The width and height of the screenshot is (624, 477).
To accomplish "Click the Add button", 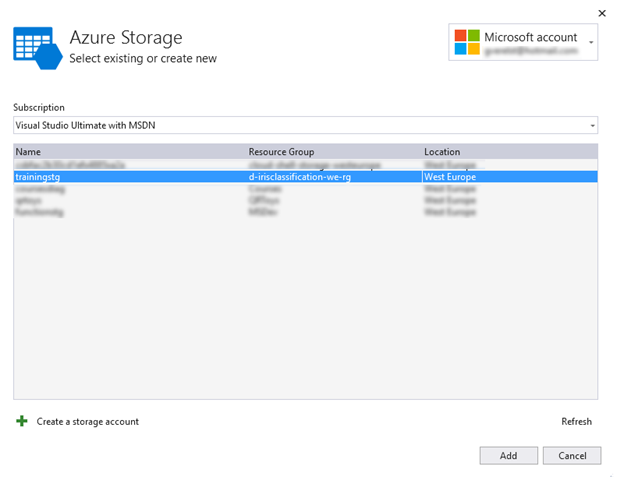I will click(x=508, y=456).
